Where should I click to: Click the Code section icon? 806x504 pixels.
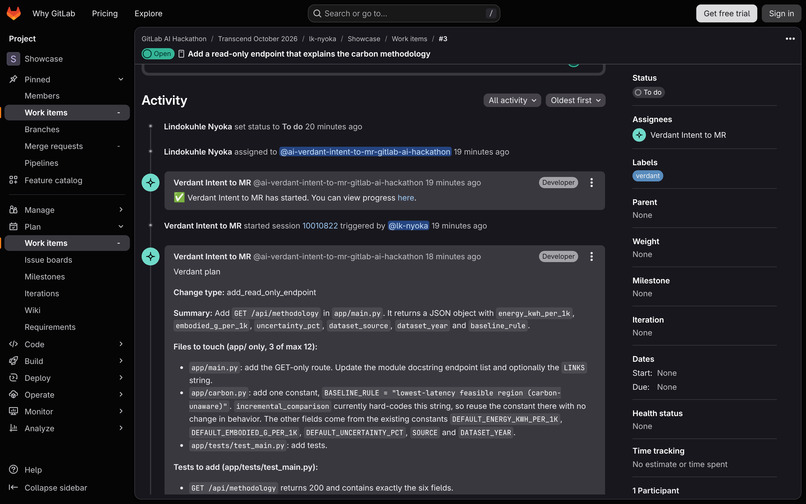click(13, 344)
